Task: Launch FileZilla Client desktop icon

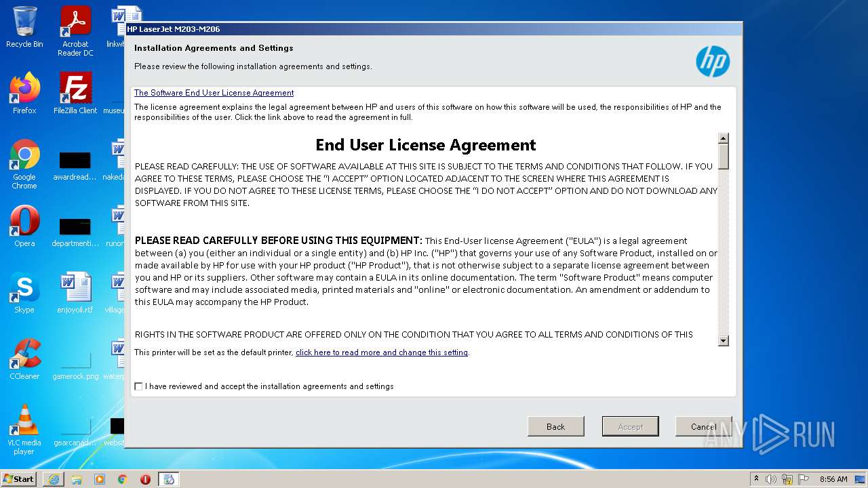Action: tap(75, 94)
